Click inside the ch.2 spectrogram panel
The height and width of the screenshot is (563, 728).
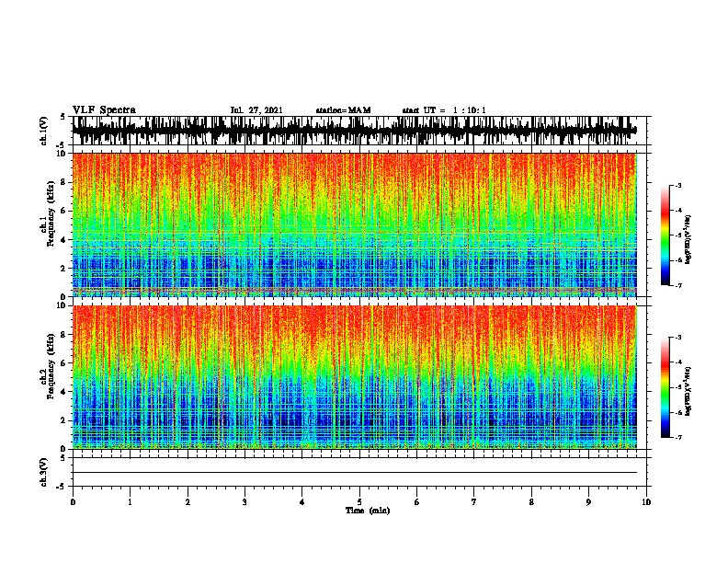click(355, 377)
